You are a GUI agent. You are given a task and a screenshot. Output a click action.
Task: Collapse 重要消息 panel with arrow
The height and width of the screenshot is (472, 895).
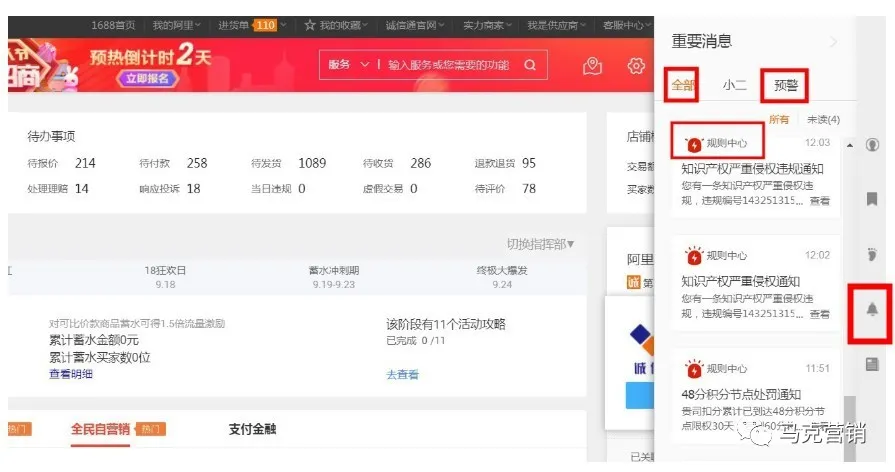[833, 42]
